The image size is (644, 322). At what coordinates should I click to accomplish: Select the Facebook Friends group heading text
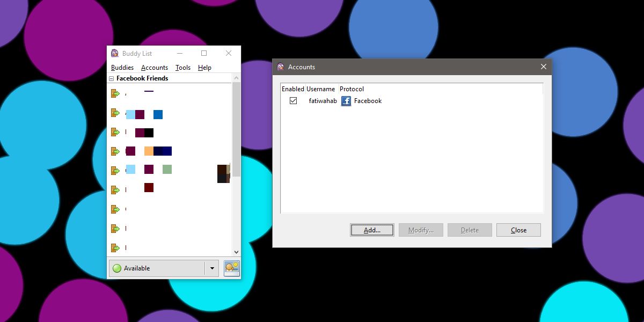coord(142,78)
